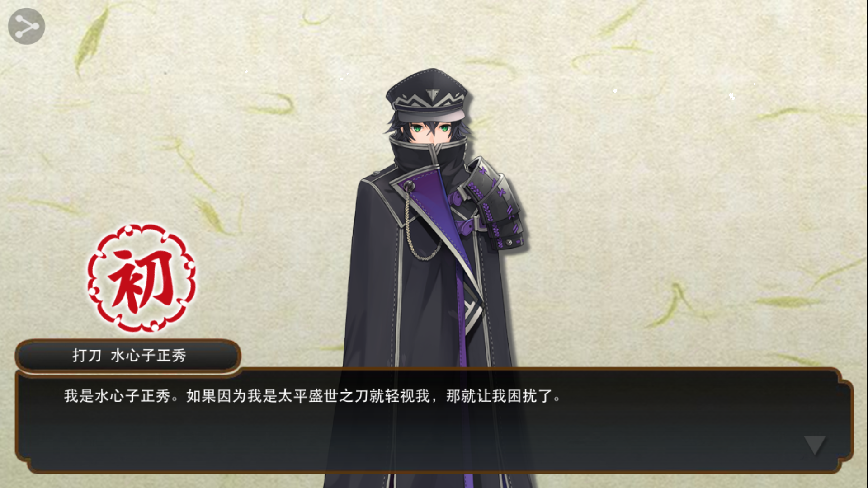Click the phrase 那就让我困扰了
This screenshot has height=488, width=868.
tap(500, 396)
